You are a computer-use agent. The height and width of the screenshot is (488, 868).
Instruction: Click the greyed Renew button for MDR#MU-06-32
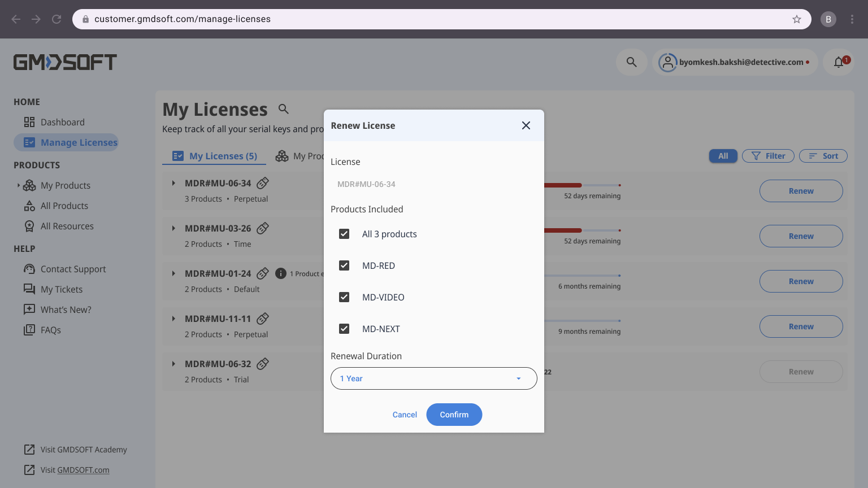(x=801, y=372)
